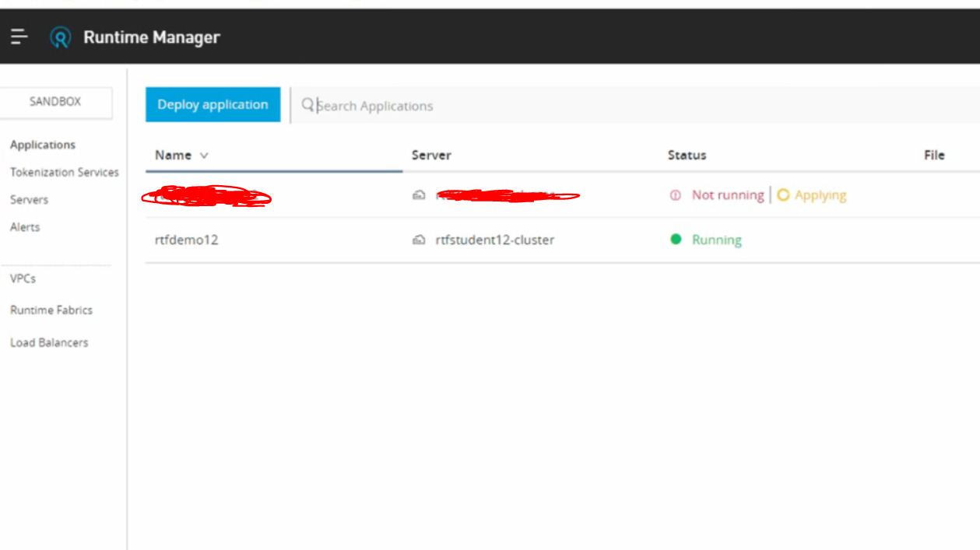Click the Not running info icon

point(675,195)
